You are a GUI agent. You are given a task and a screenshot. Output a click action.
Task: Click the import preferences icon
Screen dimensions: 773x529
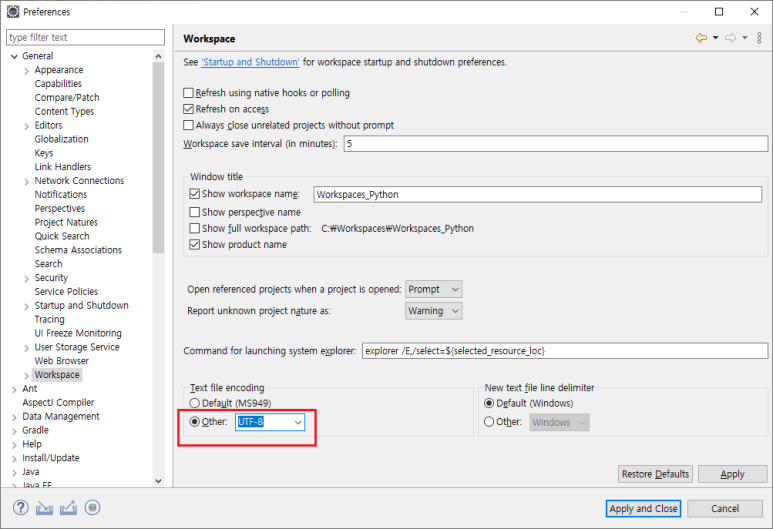coord(44,508)
